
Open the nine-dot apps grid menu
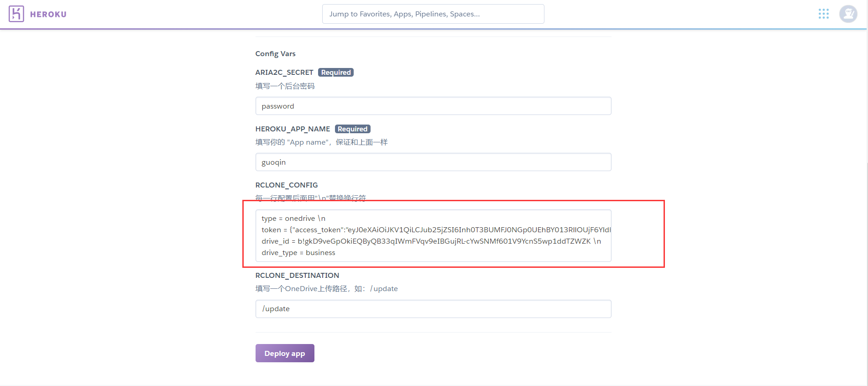coord(823,14)
